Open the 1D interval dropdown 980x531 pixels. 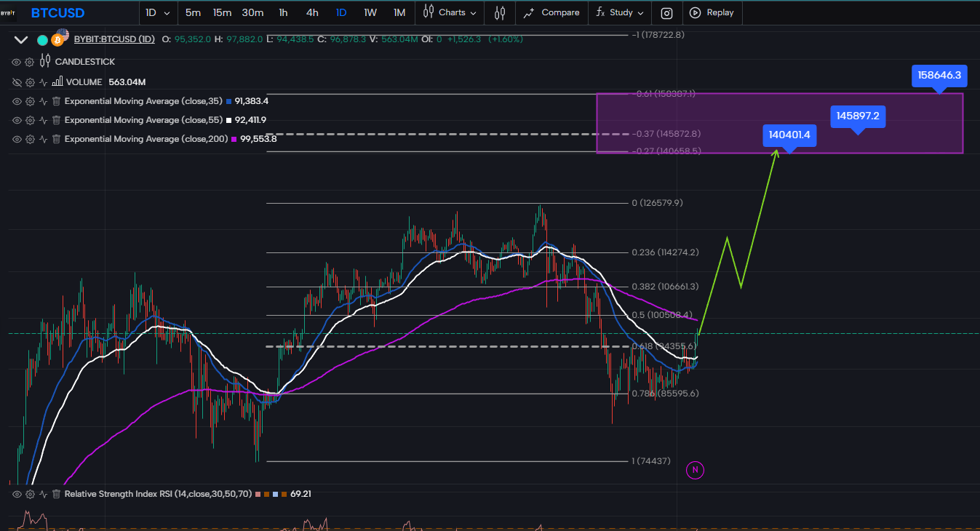click(x=158, y=12)
